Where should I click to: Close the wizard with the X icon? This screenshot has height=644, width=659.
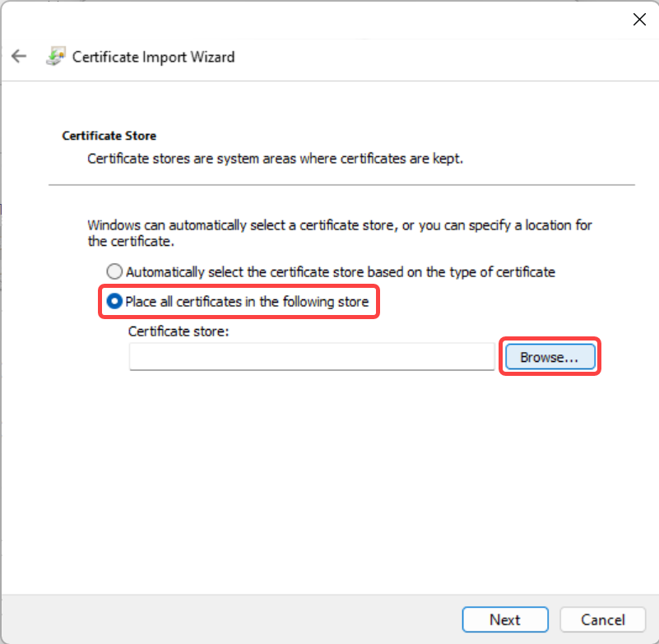coord(639,19)
